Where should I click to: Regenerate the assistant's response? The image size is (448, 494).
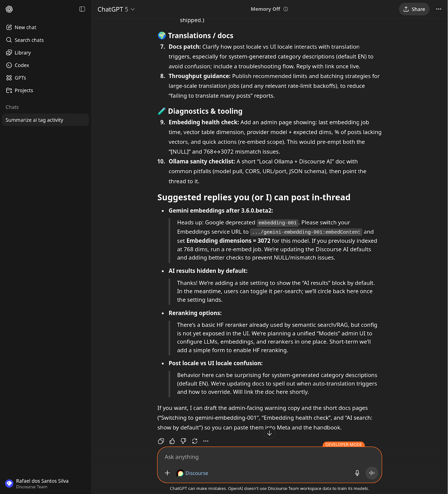tap(194, 441)
